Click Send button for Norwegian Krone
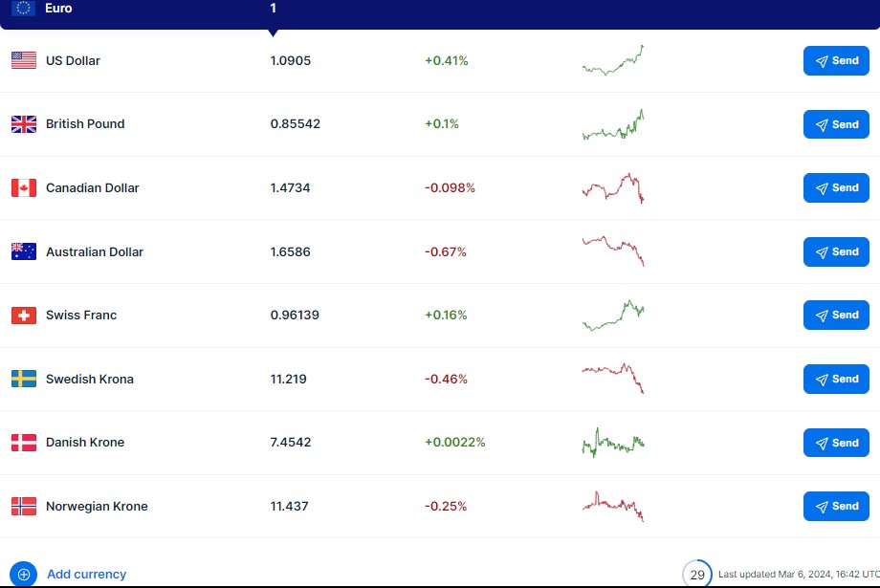 pos(836,506)
